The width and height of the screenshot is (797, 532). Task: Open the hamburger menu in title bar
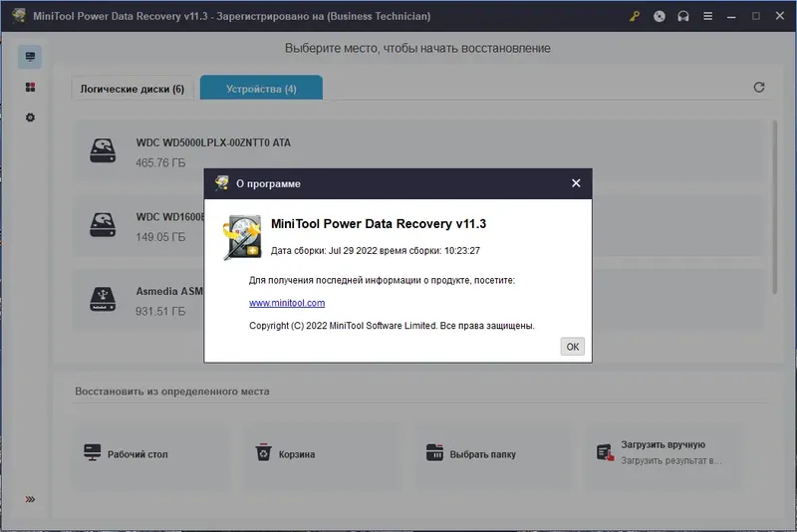click(x=707, y=16)
